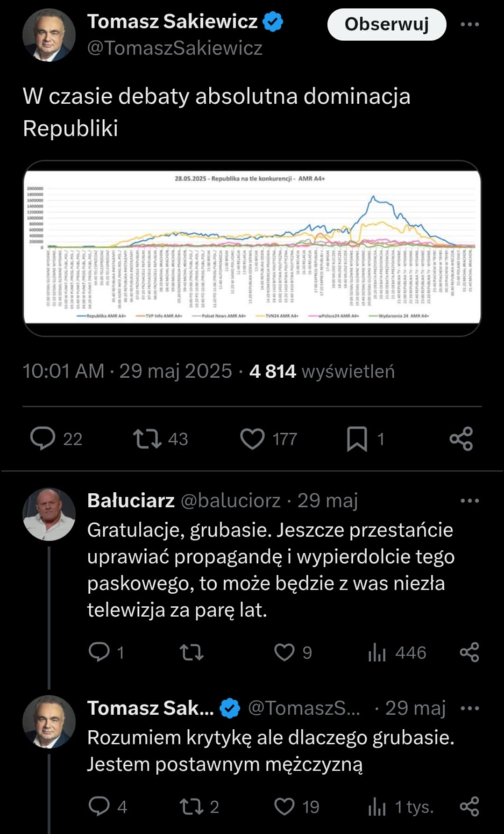Like Bałuciarz reply with 9 likes
Screen dimensions: 504x834
(x=284, y=652)
